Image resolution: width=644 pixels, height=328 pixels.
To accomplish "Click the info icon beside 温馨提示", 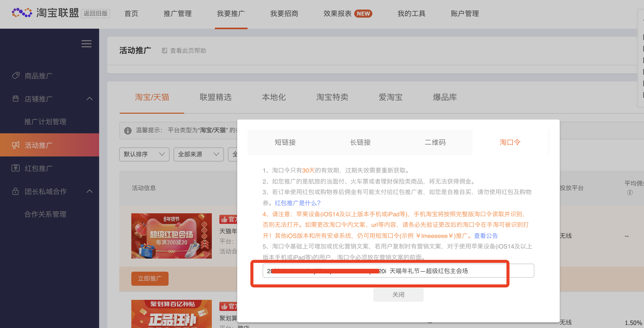I will coord(128,131).
